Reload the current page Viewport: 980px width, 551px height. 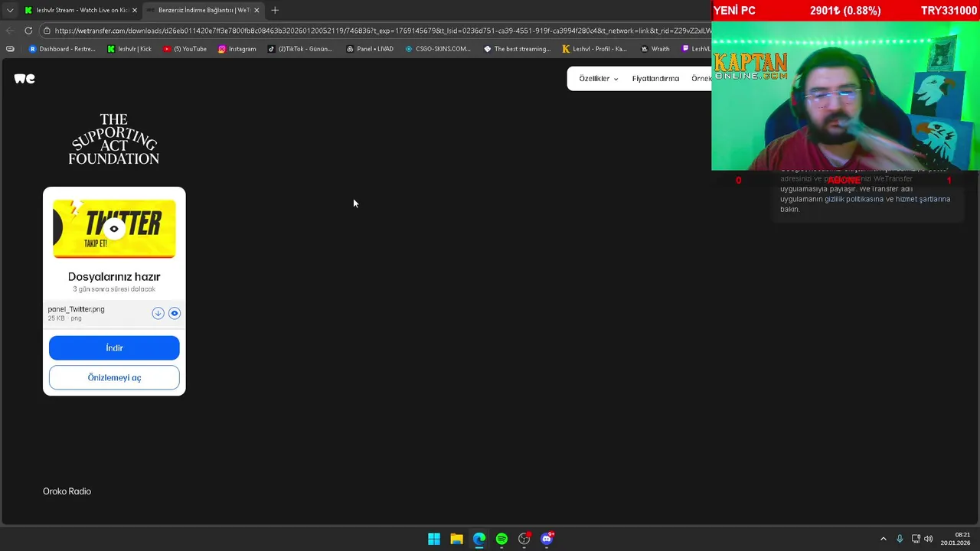point(28,31)
